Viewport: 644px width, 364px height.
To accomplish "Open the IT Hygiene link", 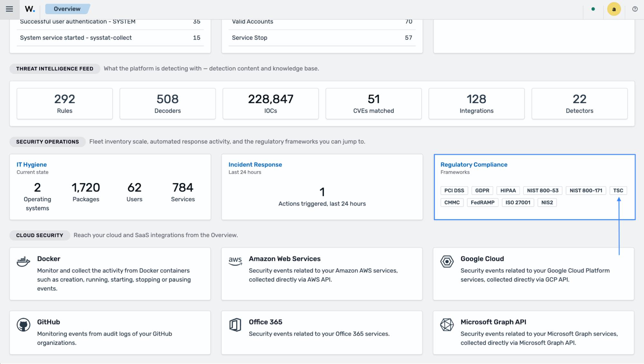I will click(x=32, y=165).
